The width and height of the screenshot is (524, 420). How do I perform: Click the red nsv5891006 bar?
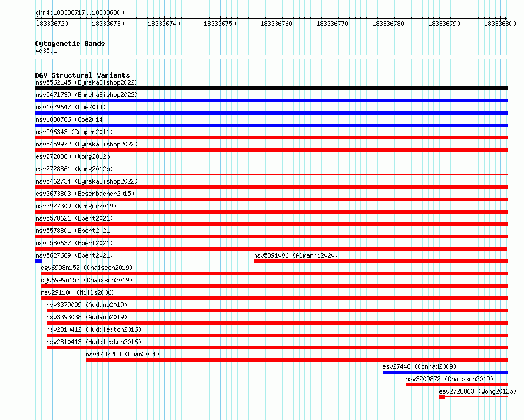(x=380, y=261)
